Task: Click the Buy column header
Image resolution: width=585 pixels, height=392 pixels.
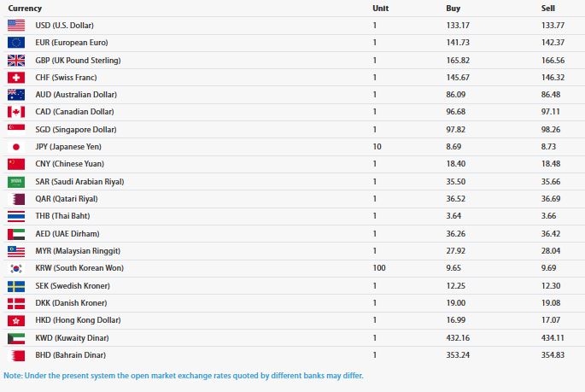Action: 453,9
